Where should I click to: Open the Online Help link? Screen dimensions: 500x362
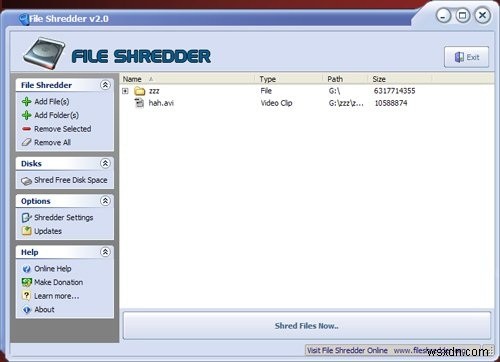tap(53, 269)
